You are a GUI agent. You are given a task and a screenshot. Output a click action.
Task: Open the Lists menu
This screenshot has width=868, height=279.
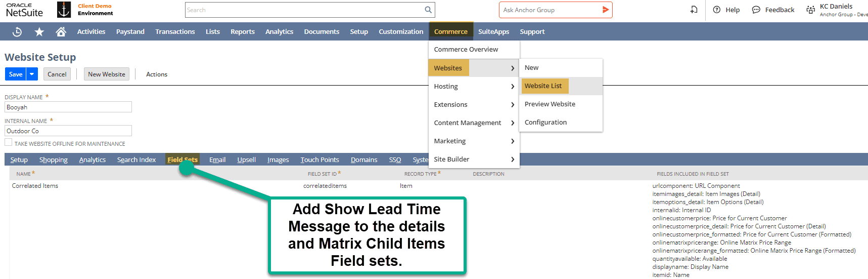click(213, 31)
